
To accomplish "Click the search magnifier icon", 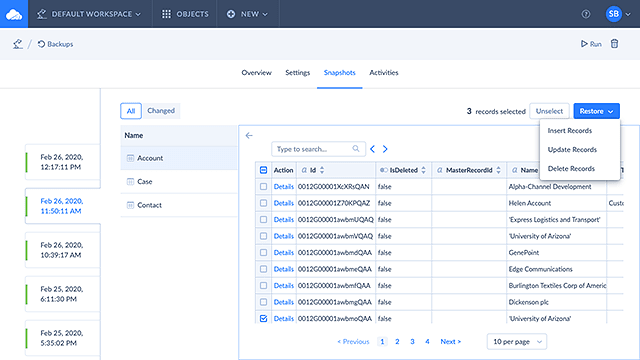I will point(356,149).
